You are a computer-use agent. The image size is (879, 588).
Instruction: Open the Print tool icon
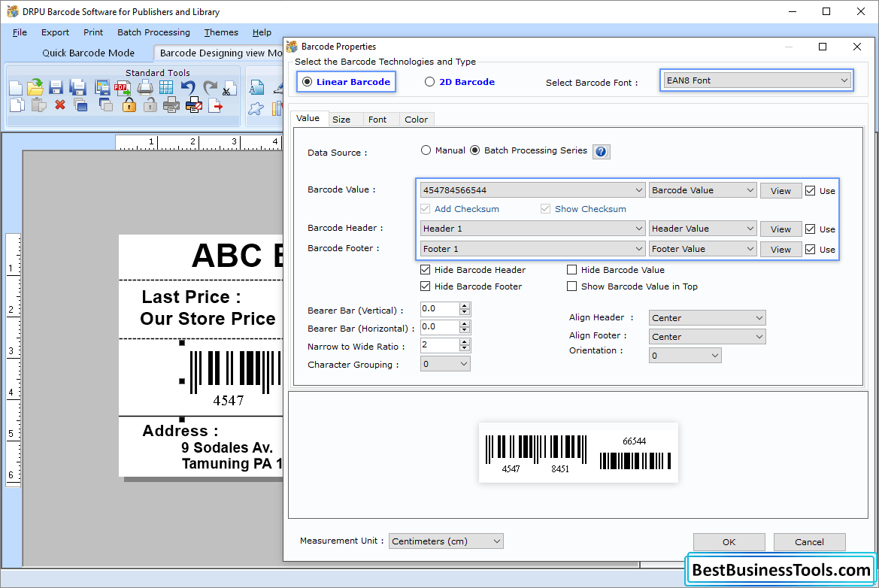(144, 87)
